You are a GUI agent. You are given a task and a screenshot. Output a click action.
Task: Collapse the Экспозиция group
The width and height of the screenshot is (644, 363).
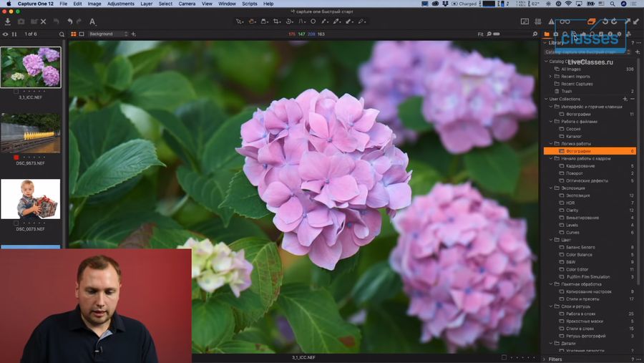pyautogui.click(x=551, y=188)
